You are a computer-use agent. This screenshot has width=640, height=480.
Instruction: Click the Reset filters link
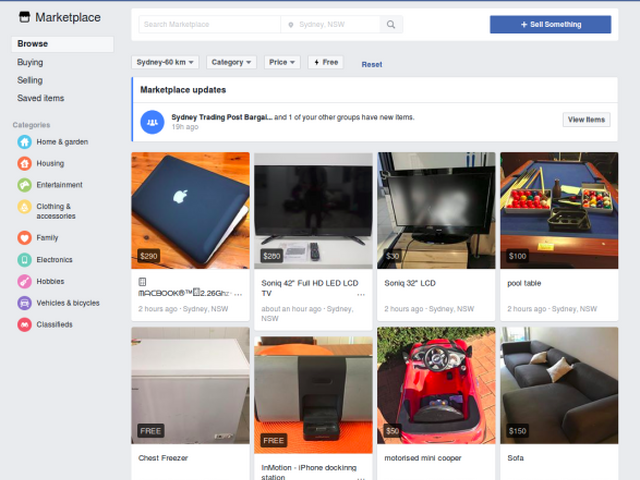(372, 64)
